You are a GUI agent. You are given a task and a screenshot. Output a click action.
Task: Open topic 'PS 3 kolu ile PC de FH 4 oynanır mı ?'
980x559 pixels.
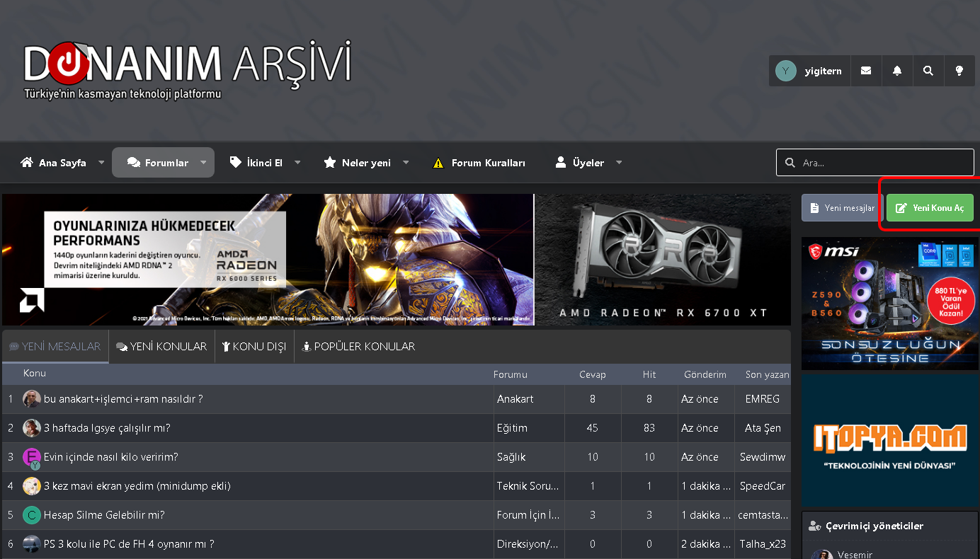pyautogui.click(x=129, y=544)
